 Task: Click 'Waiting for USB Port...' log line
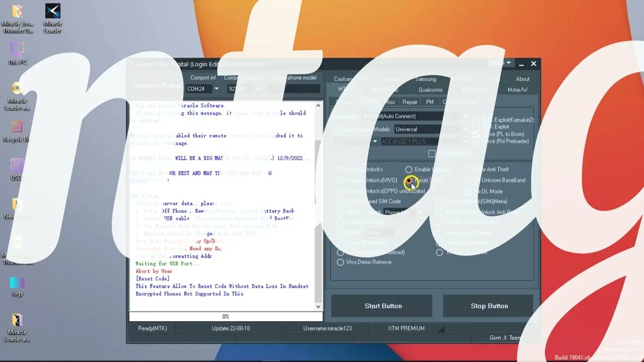[168, 263]
